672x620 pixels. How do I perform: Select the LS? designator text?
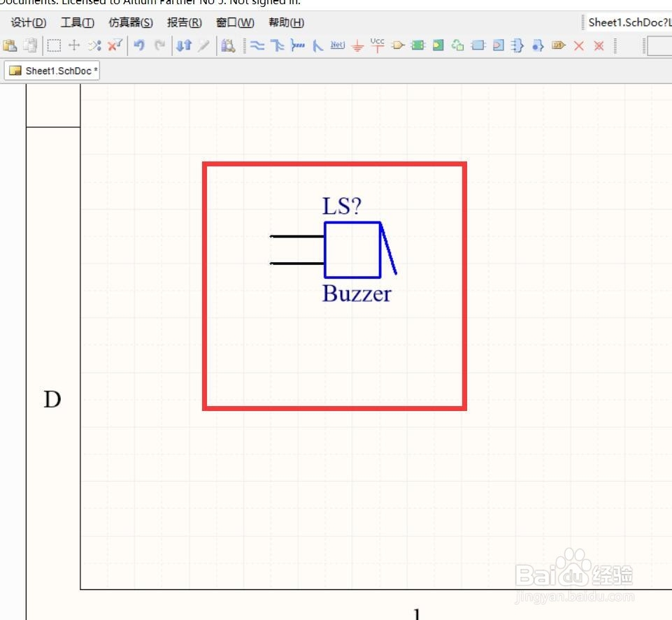tap(341, 206)
